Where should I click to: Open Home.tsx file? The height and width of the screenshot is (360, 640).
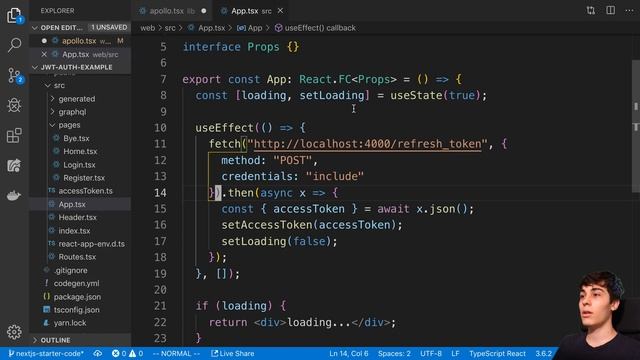point(80,151)
